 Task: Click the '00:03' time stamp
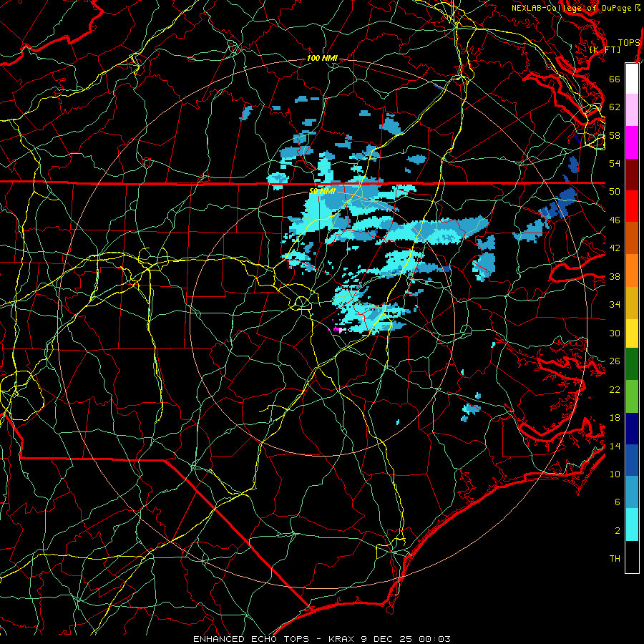434,639
